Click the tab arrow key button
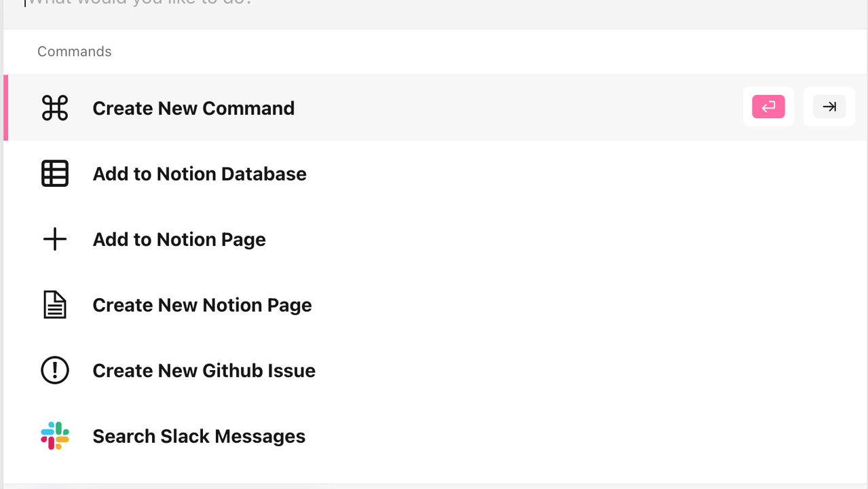This screenshot has width=868, height=489. (x=829, y=107)
